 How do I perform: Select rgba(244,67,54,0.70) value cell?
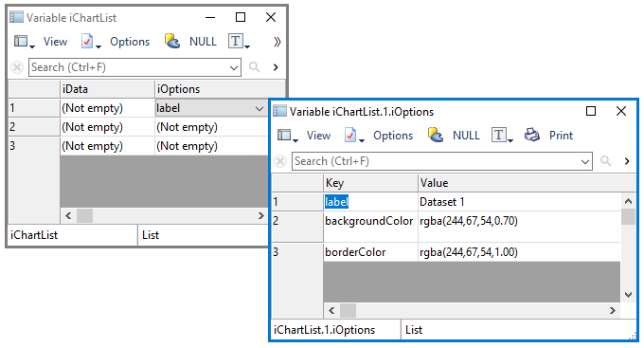click(519, 227)
